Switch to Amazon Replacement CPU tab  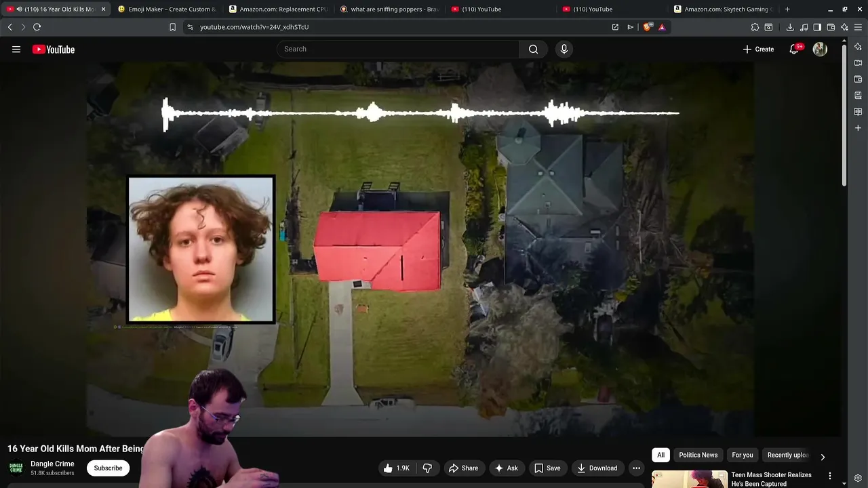278,9
